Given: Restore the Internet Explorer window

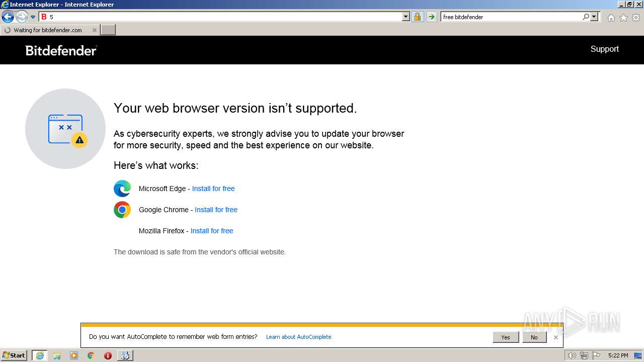Looking at the screenshot, I should click(629, 4).
